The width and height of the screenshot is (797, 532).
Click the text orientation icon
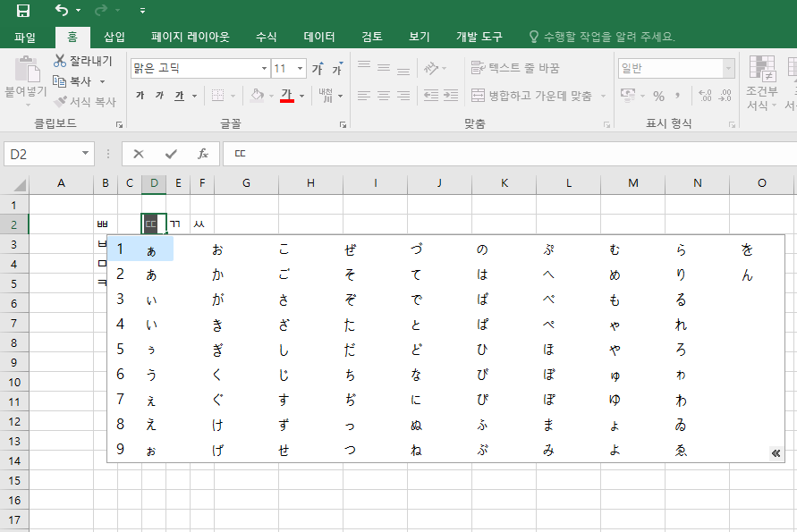tap(431, 68)
